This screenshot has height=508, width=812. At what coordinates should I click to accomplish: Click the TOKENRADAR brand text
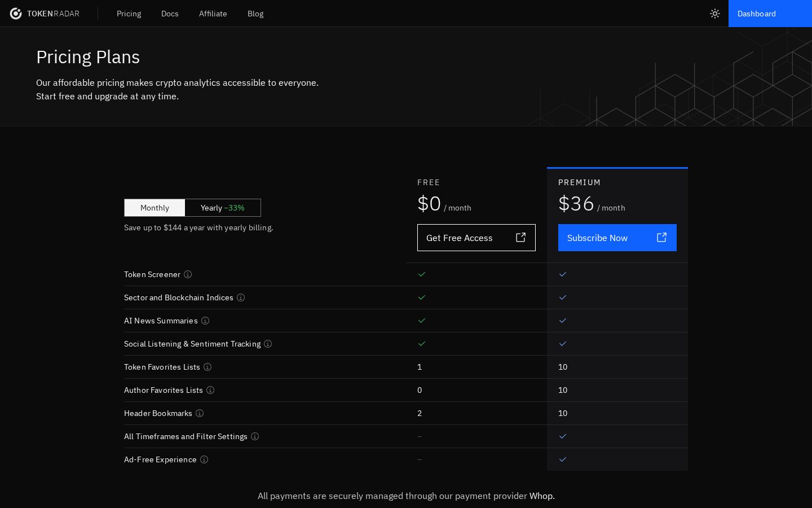pyautogui.click(x=53, y=14)
